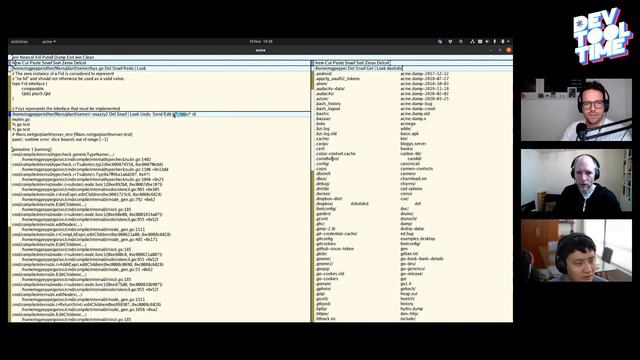Click carmen-contacts in directory listing
Viewport: 640px width, 360px height.
(x=416, y=169)
